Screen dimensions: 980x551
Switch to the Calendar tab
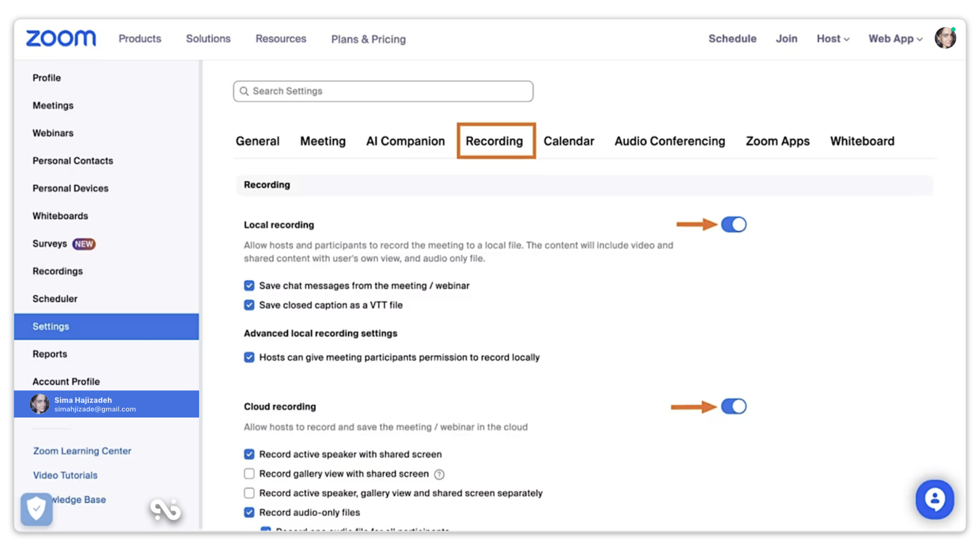[x=569, y=141]
